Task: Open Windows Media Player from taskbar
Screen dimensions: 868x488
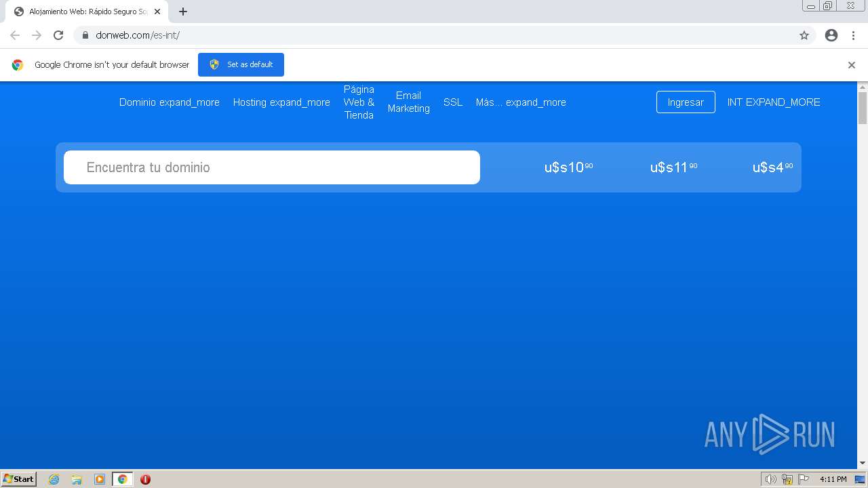Action: tap(100, 479)
